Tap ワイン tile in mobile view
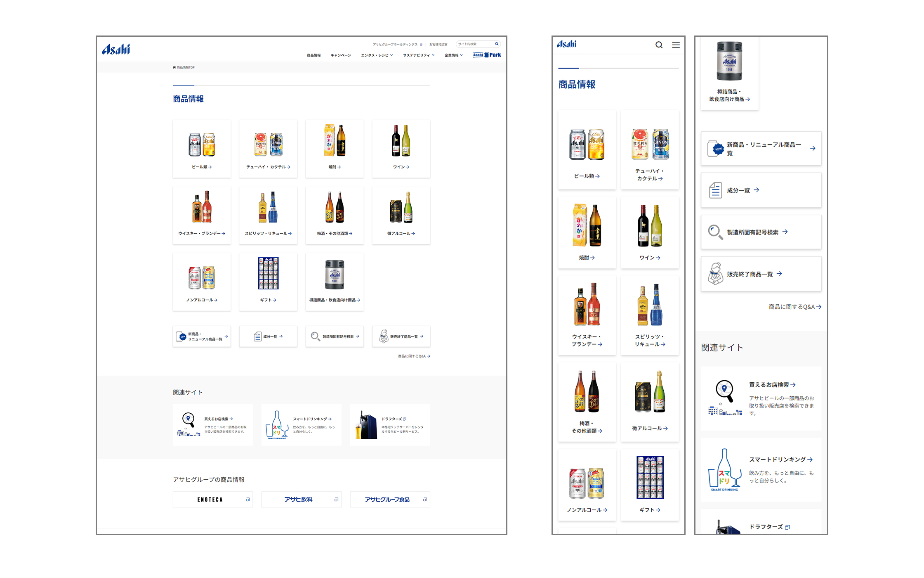The width and height of the screenshot is (924, 578). pyautogui.click(x=650, y=233)
